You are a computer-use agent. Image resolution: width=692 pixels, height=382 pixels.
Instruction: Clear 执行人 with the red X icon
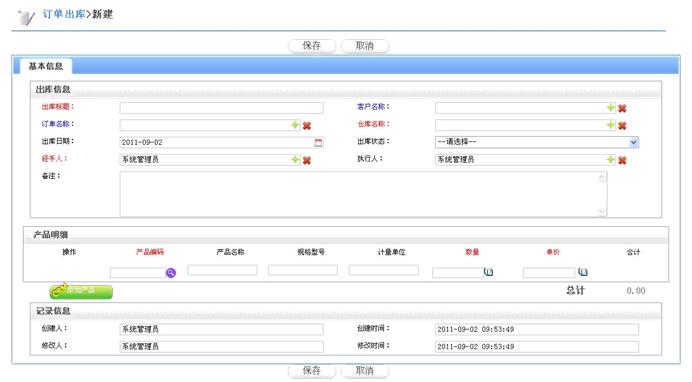pos(622,160)
